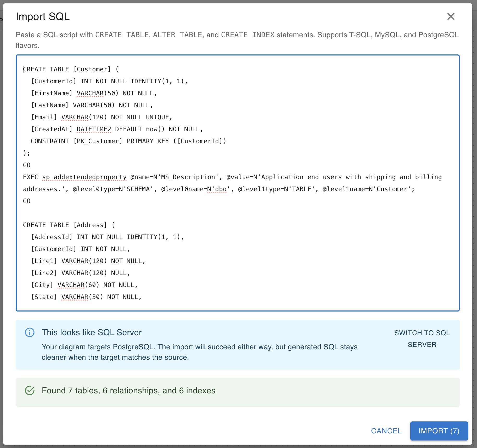Click the '[FirstName] VARCHAR(50) NOT NULL,' line
Viewport: 477px width, 448px height.
click(94, 93)
